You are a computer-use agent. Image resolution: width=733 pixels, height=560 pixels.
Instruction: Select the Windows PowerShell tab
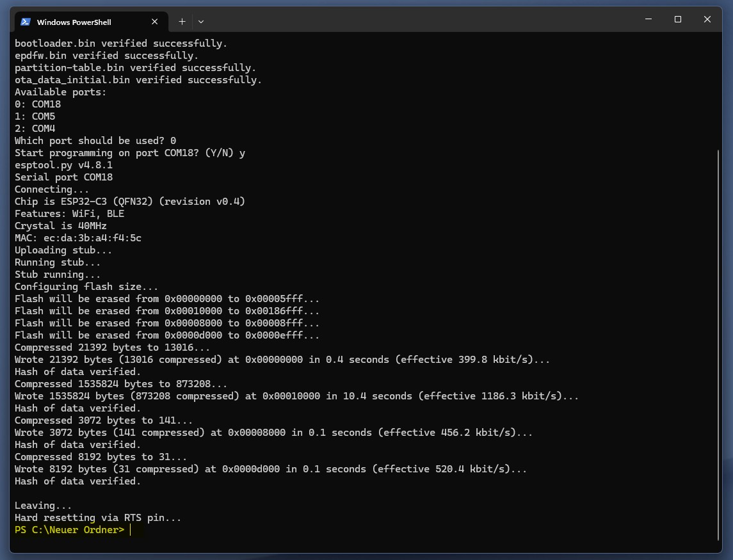(x=91, y=22)
